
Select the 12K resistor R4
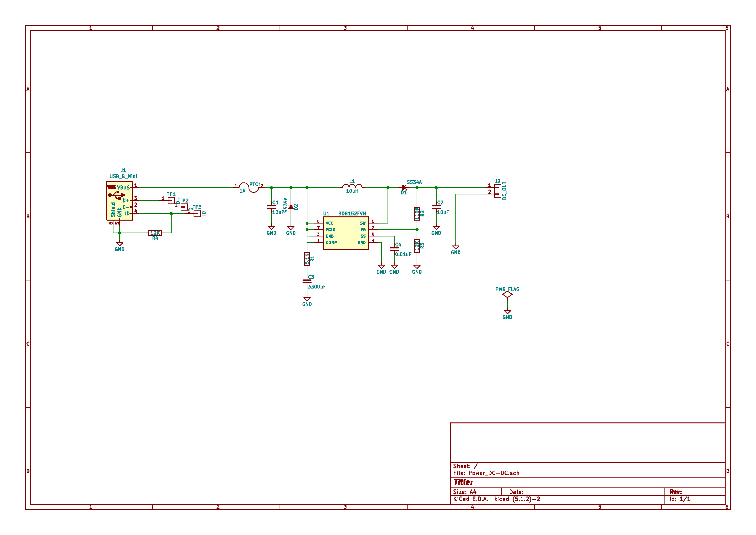[155, 233]
